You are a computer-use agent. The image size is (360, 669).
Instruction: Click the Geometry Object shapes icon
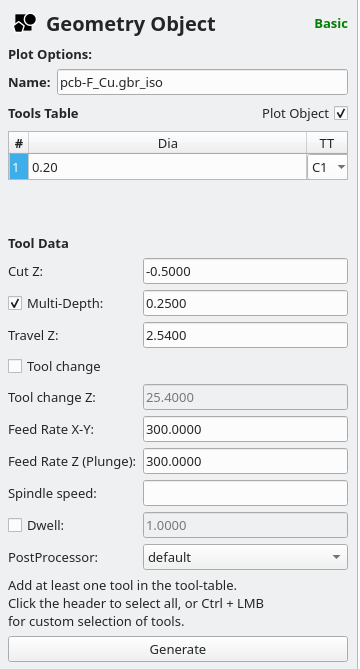coord(25,23)
